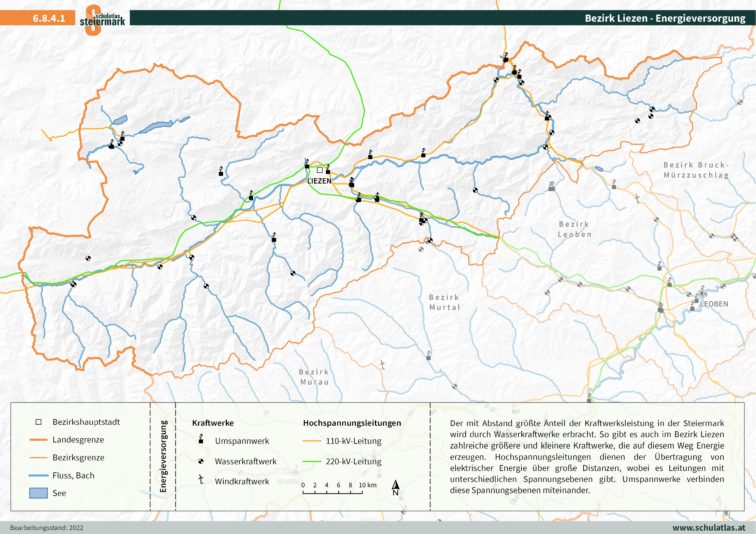756x534 pixels.
Task: Click the Wasserkraftwerk symbol in legend
Action: pos(201,461)
